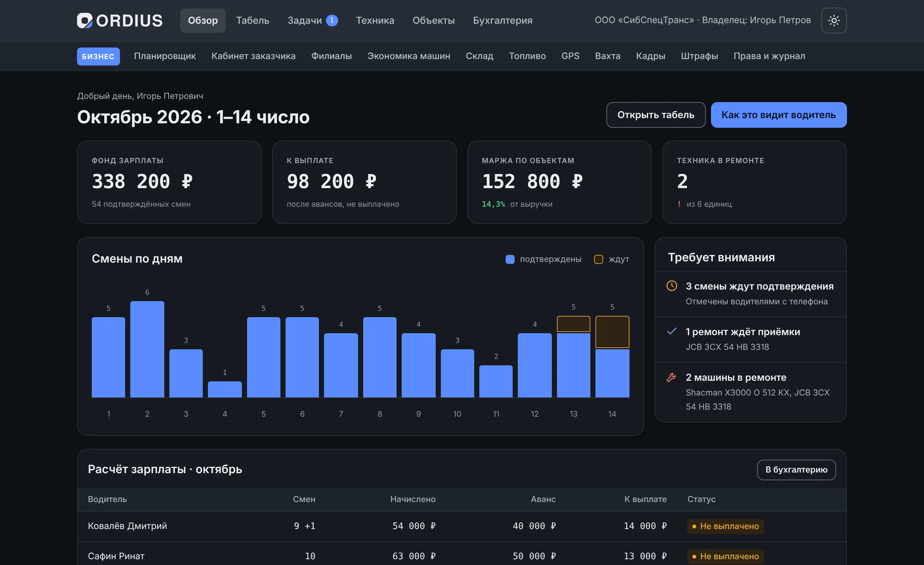The height and width of the screenshot is (565, 924).
Task: Click the Фонд зарплаты card
Action: point(169,182)
